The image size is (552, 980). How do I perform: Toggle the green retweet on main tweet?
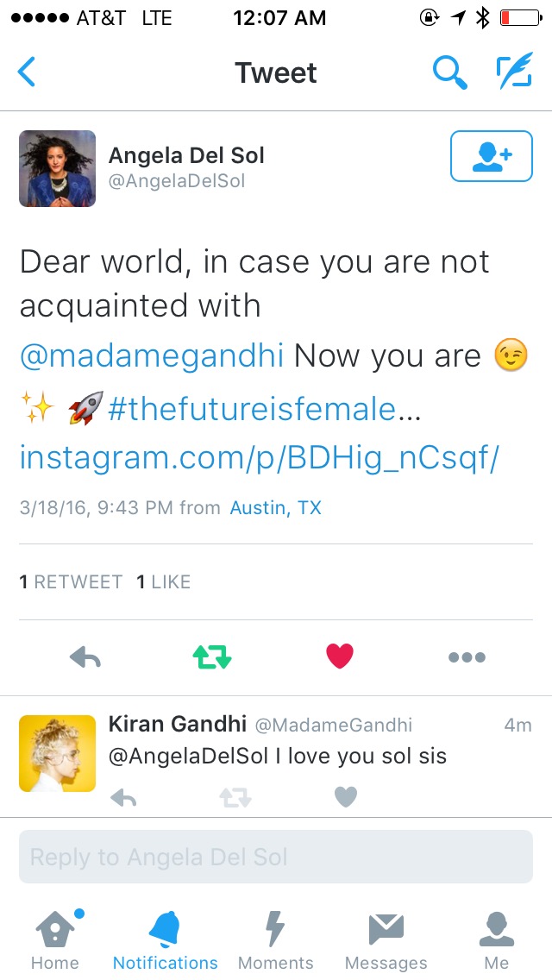(x=212, y=658)
